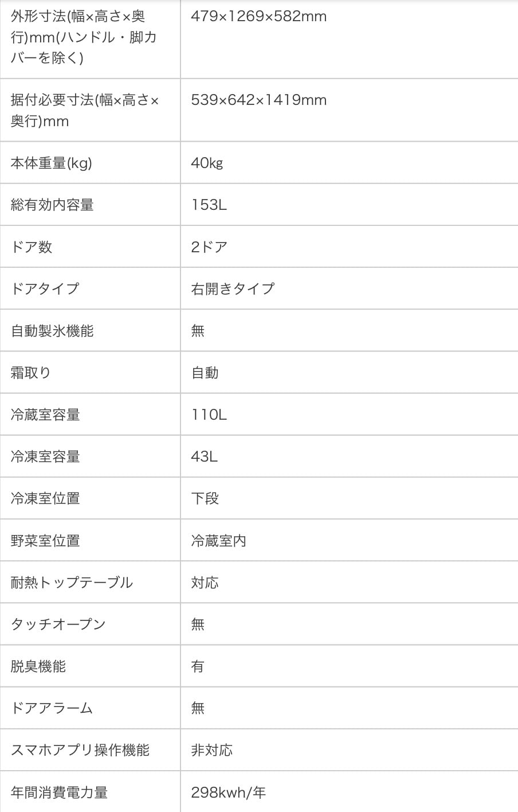Select the 479×1269×582mm dimension value
518x812 pixels.
click(x=259, y=17)
